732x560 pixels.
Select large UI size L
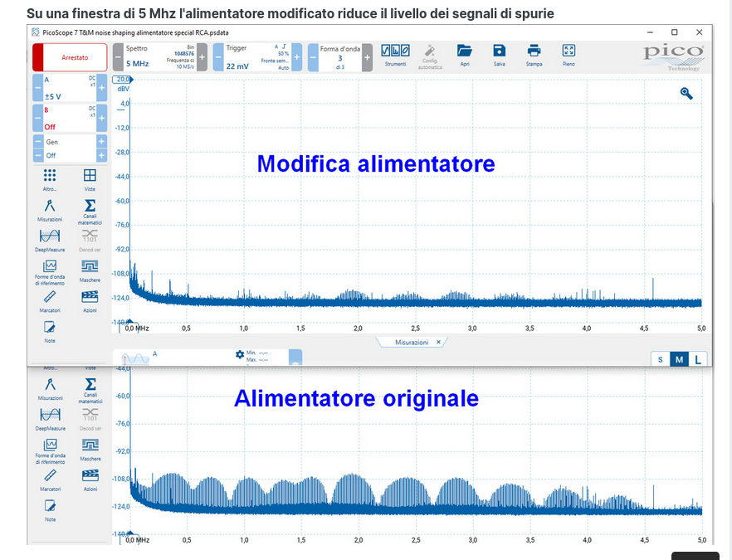(x=698, y=359)
